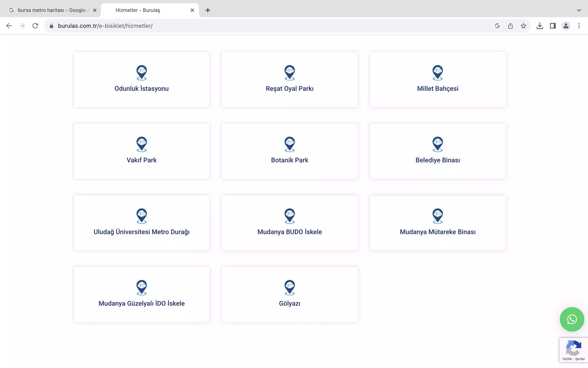The height and width of the screenshot is (368, 588).
Task: Share this page via the share icon
Action: point(510,26)
